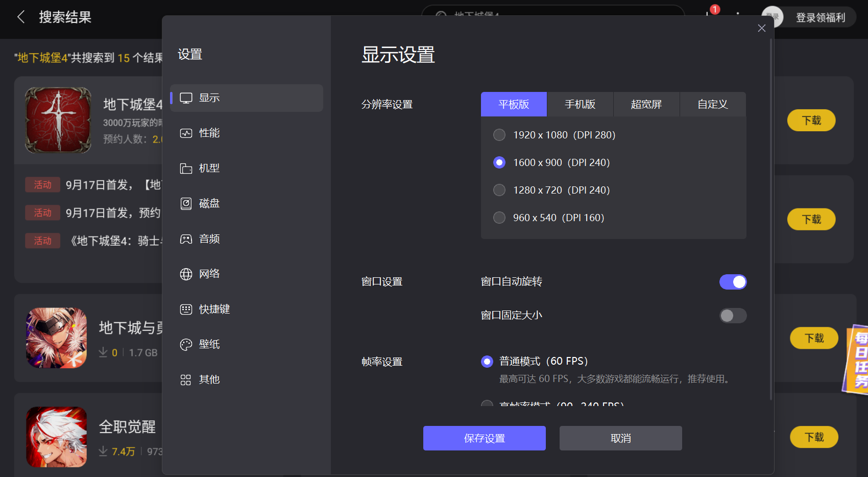Click the keyboard icon beside 快捷键
This screenshot has width=868, height=477.
point(186,309)
